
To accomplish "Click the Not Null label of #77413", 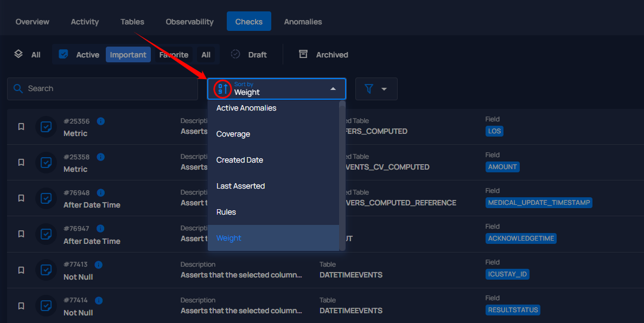I will 78,277.
